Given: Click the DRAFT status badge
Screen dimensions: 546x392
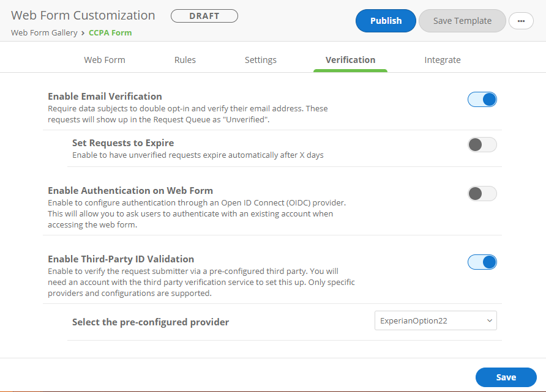Looking at the screenshot, I should [x=204, y=16].
